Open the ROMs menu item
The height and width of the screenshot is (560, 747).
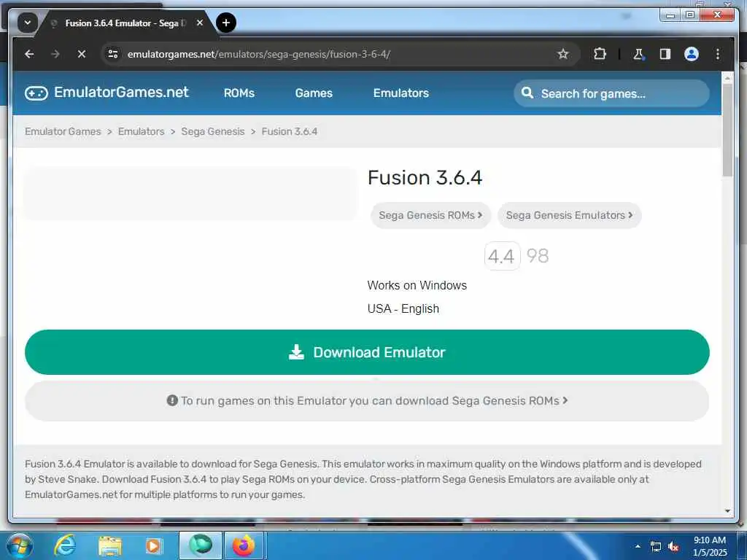tap(239, 93)
